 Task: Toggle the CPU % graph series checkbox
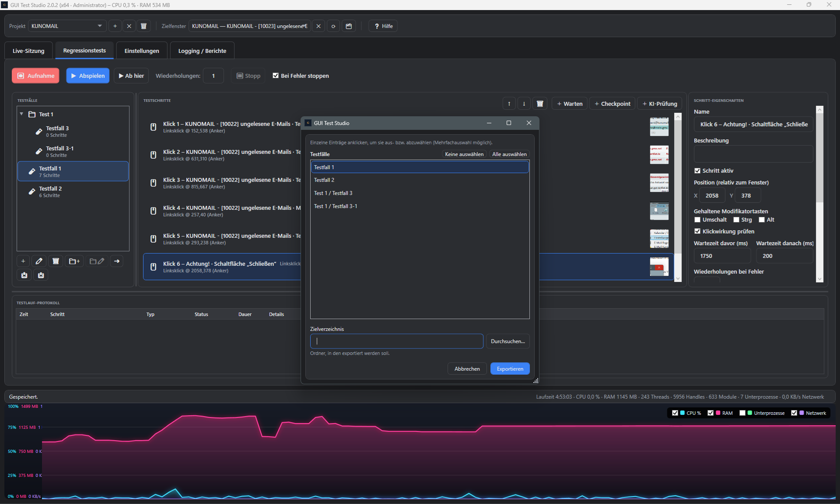(x=675, y=413)
